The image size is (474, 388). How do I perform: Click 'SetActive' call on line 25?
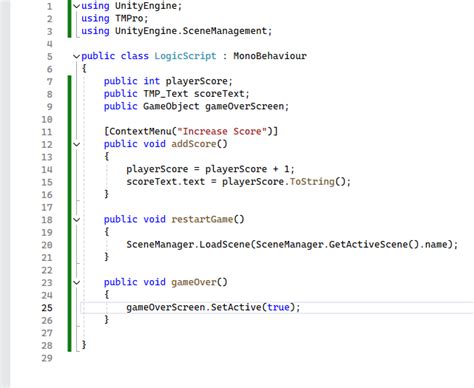tap(236, 307)
